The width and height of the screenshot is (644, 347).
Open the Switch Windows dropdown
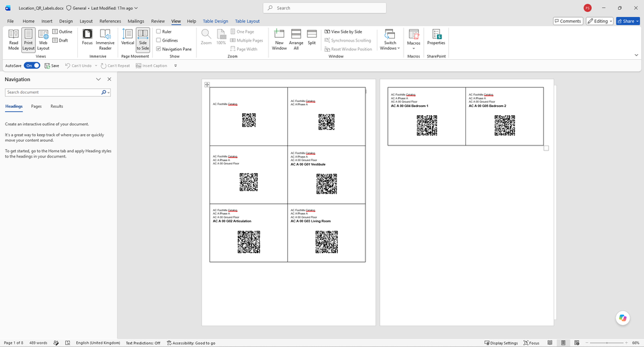click(390, 40)
